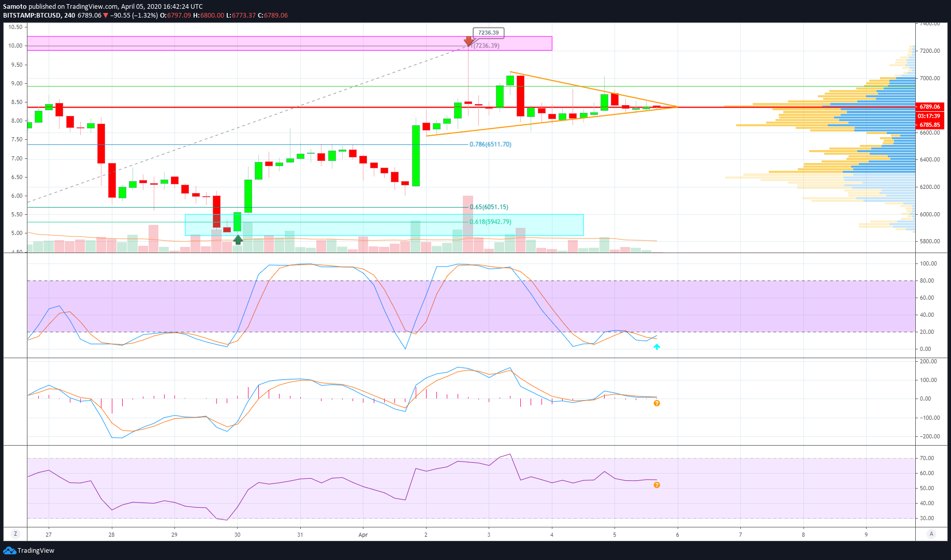Click the 70.00 level on RSI scale
The image size is (951, 560).
(927, 458)
